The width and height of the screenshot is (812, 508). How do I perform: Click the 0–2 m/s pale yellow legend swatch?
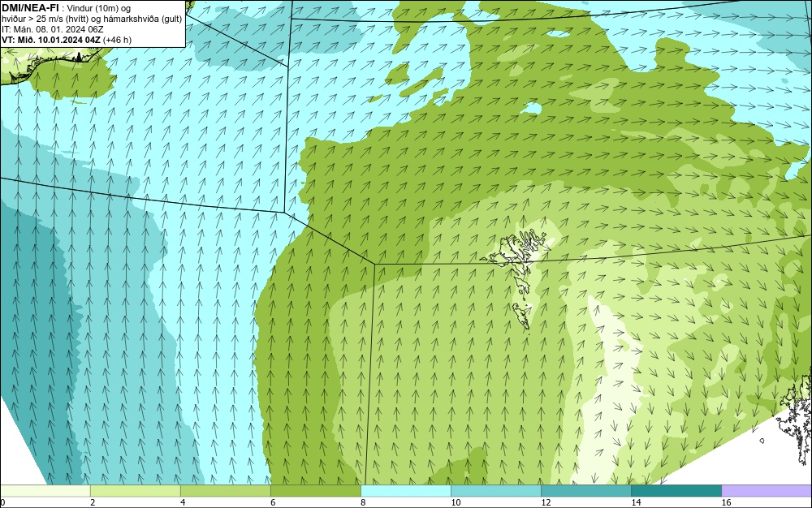point(45,491)
